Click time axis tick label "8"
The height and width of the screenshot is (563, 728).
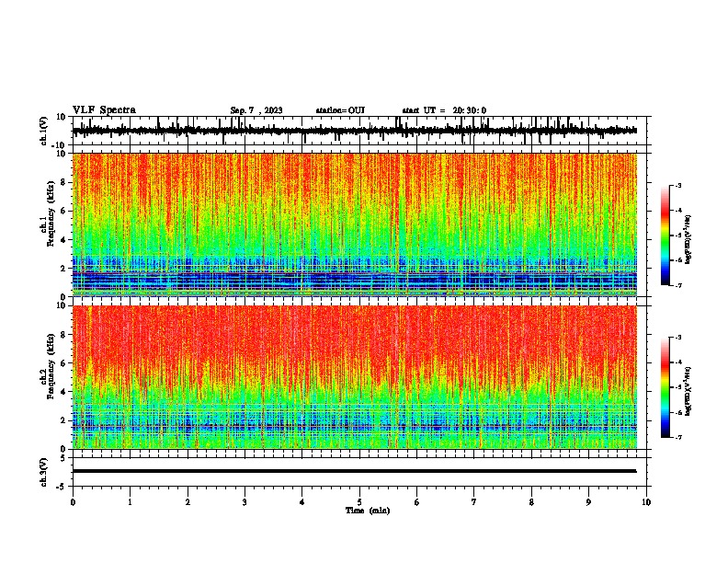pyautogui.click(x=531, y=502)
